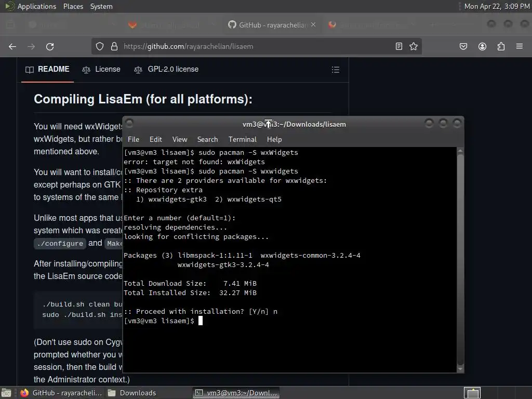The image size is (532, 399).
Task: Bookmark this page with the star
Action: (413, 46)
